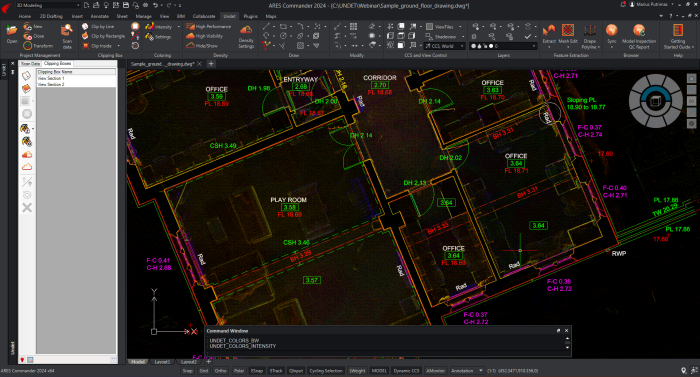Click the Drape Polyline tool

(590, 37)
